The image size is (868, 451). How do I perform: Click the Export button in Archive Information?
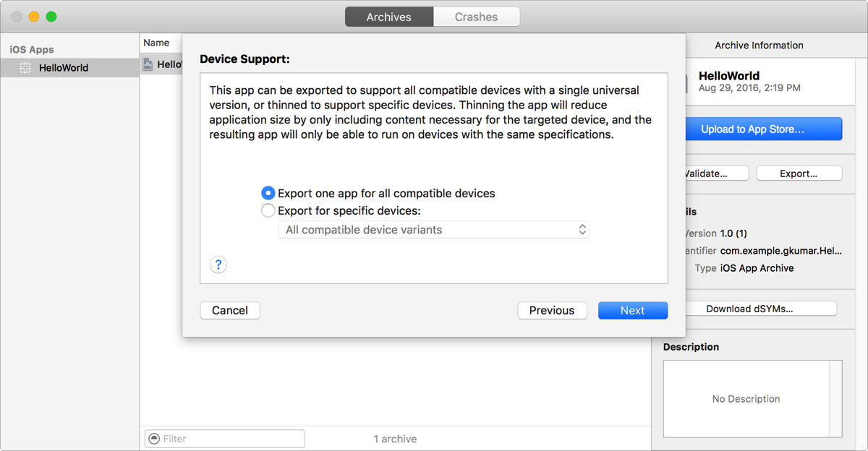[799, 173]
